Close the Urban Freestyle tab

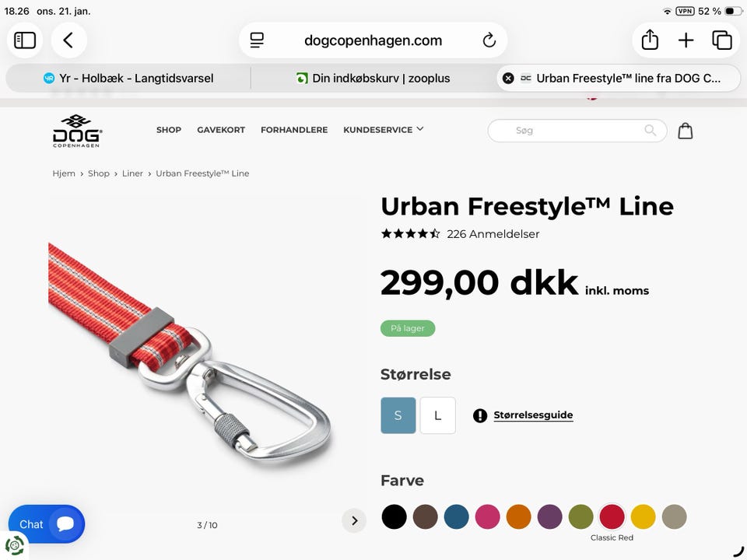[508, 78]
